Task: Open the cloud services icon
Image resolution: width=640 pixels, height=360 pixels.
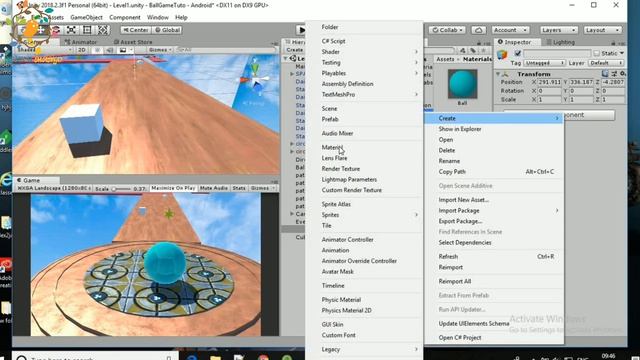Action: point(478,30)
